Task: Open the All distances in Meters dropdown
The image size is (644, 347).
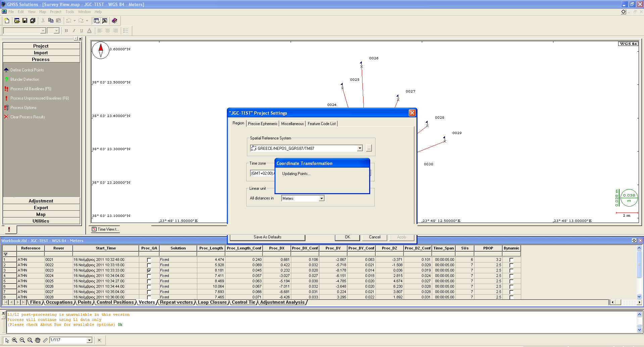Action: coord(321,198)
